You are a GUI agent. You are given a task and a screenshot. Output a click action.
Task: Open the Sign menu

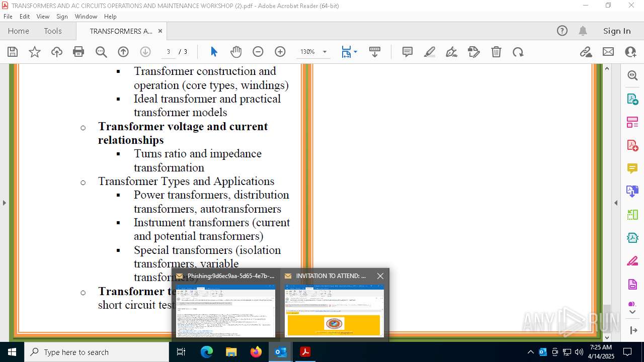pyautogui.click(x=62, y=17)
